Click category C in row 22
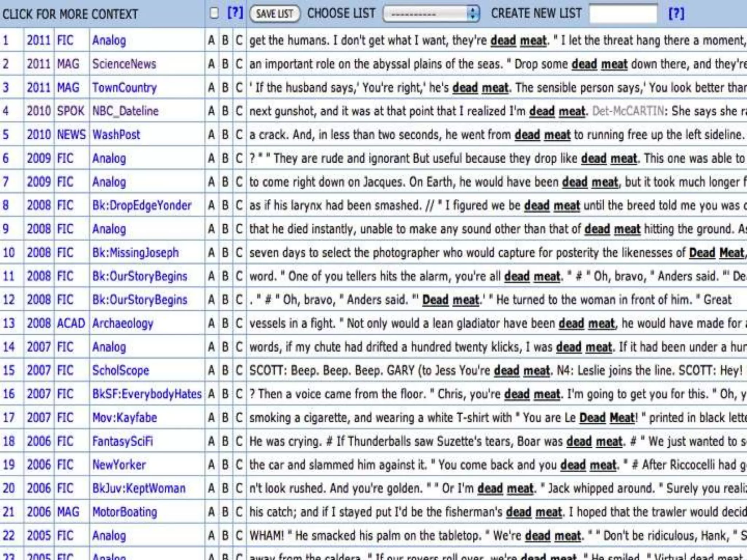Viewport: 747px width, 560px height. pyautogui.click(x=239, y=536)
